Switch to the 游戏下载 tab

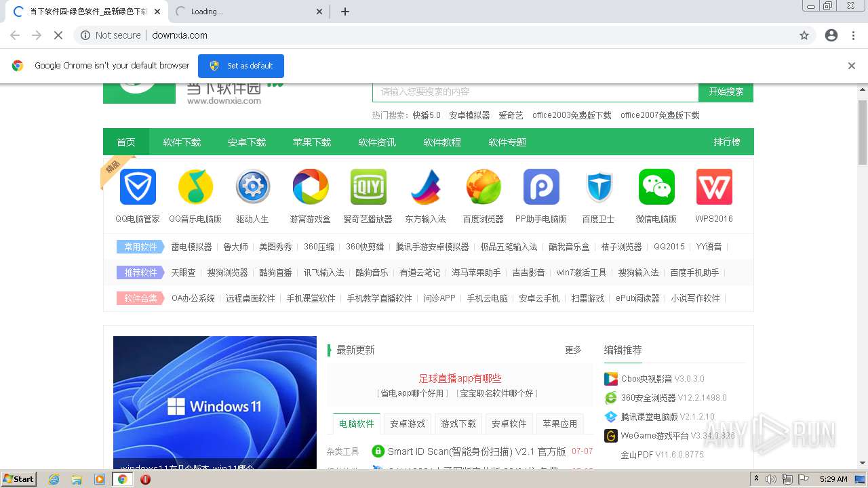pos(458,424)
